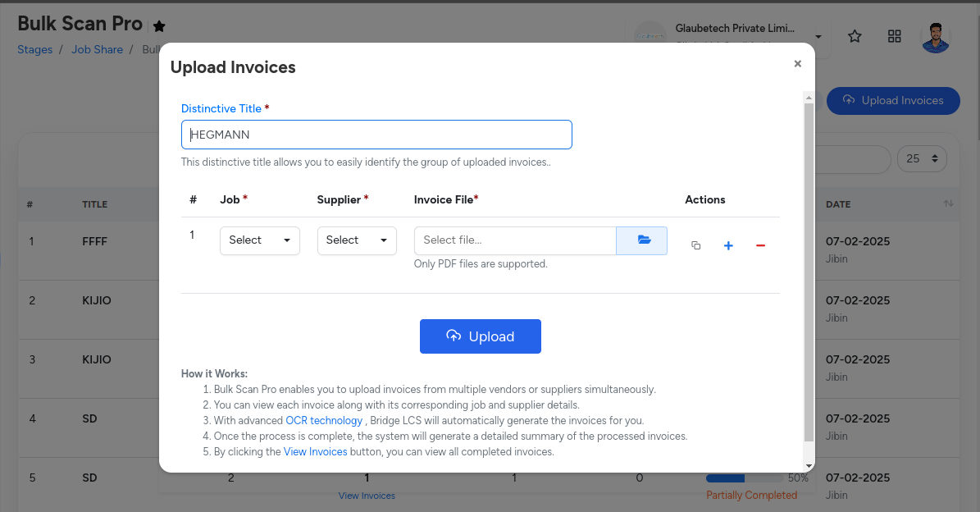Expand the Glaubetech company selector
Image resolution: width=980 pixels, height=512 pixels.
coord(818,37)
